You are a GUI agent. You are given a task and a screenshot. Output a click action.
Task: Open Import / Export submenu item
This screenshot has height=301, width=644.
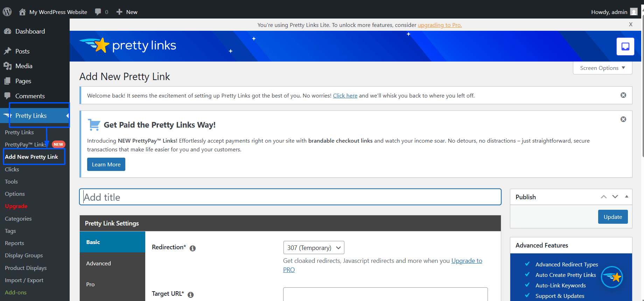24,280
